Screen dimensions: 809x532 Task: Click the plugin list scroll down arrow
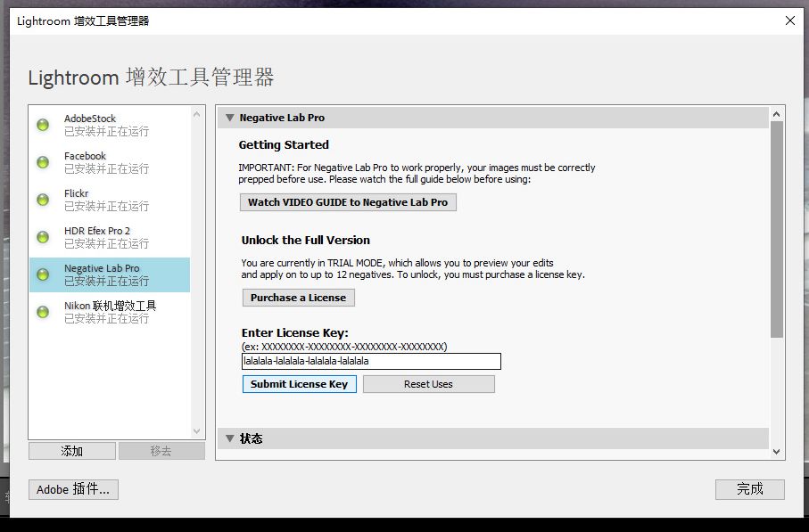[196, 431]
